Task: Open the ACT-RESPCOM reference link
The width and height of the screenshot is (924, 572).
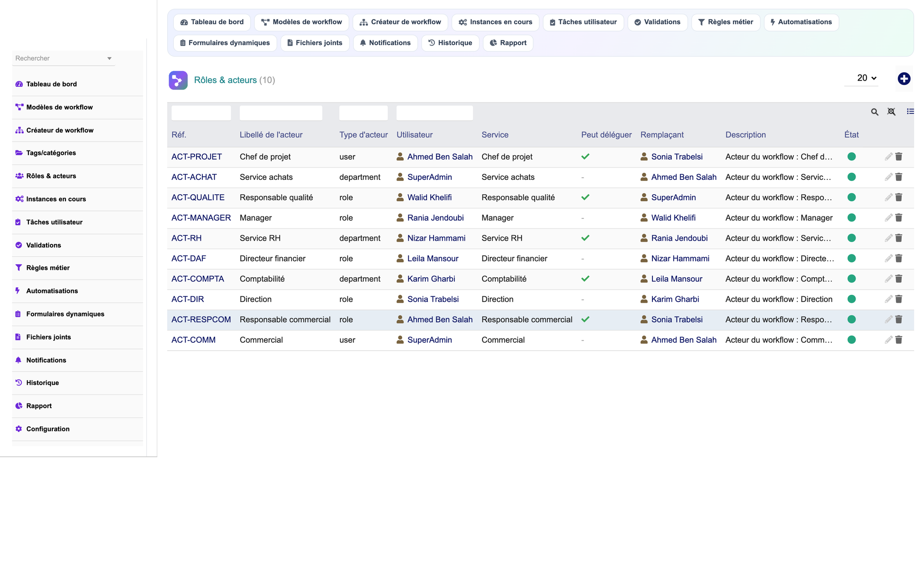Action: click(x=201, y=320)
